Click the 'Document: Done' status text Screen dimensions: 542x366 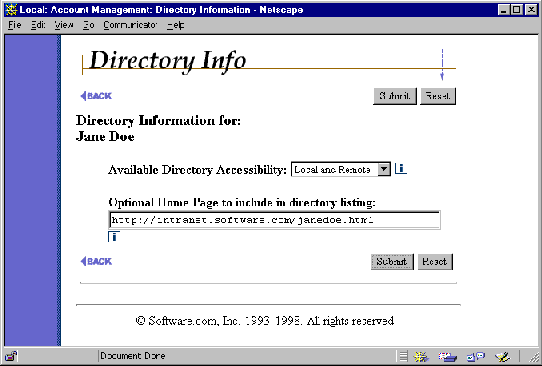point(133,356)
